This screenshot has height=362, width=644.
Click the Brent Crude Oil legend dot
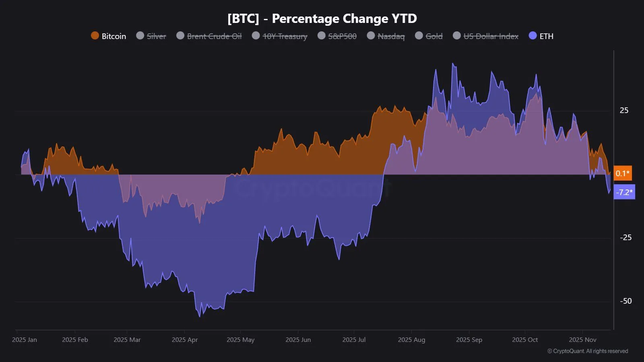180,36
